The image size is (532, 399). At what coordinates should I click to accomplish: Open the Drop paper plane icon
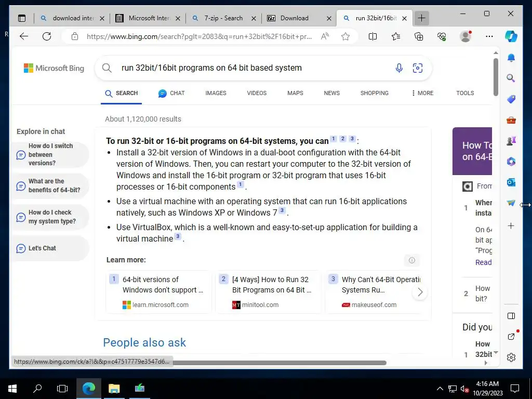[511, 203]
